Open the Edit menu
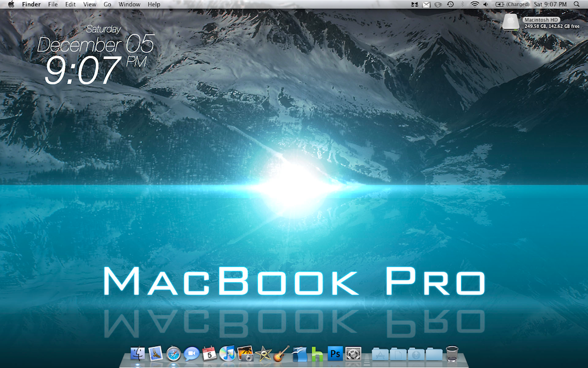The width and height of the screenshot is (588, 368). 70,5
